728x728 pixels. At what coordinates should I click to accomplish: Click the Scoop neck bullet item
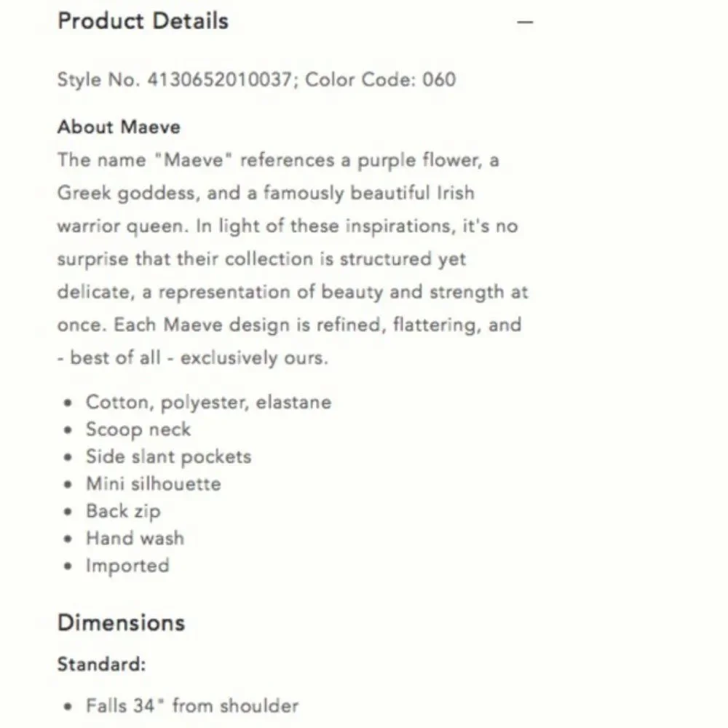pos(138,430)
